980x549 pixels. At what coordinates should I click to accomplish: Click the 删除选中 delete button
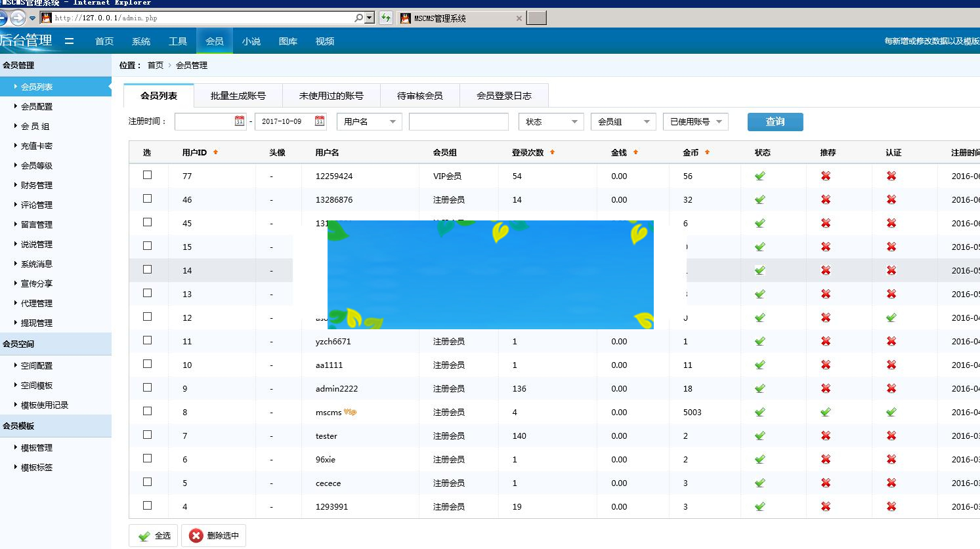pyautogui.click(x=213, y=535)
